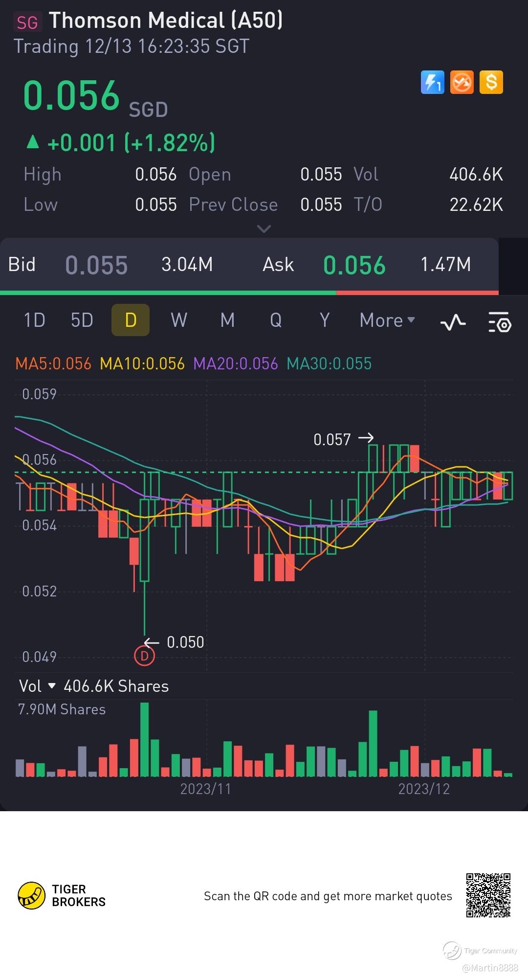The height and width of the screenshot is (980, 528).
Task: Tap the large 0.056 current price
Action: coord(71,95)
